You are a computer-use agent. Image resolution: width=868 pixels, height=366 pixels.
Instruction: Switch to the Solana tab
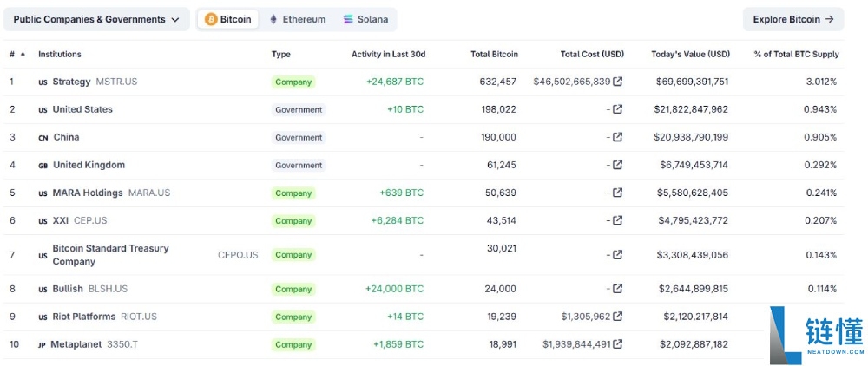coord(365,19)
